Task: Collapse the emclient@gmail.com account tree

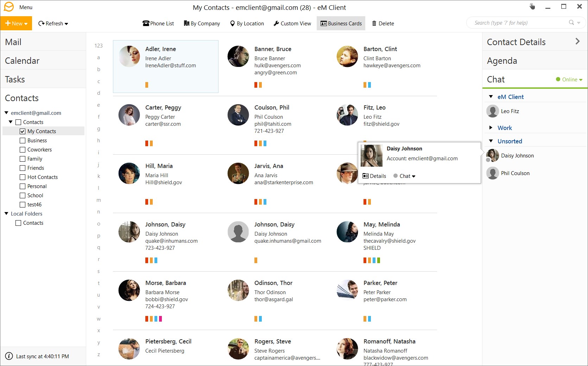Action: [x=6, y=113]
